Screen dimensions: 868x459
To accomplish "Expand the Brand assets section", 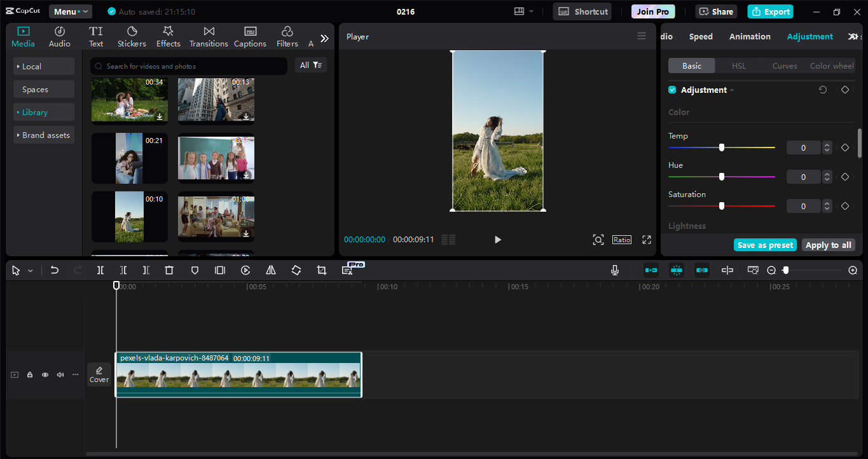I will (43, 135).
